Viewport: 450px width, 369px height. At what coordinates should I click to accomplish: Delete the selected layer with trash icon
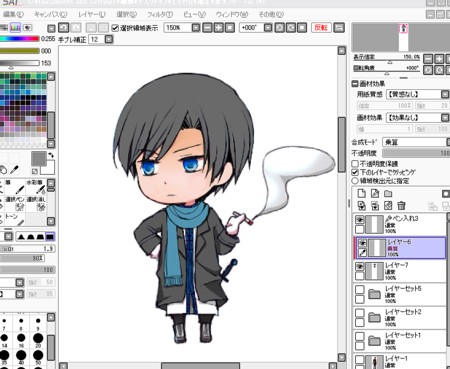(402, 205)
